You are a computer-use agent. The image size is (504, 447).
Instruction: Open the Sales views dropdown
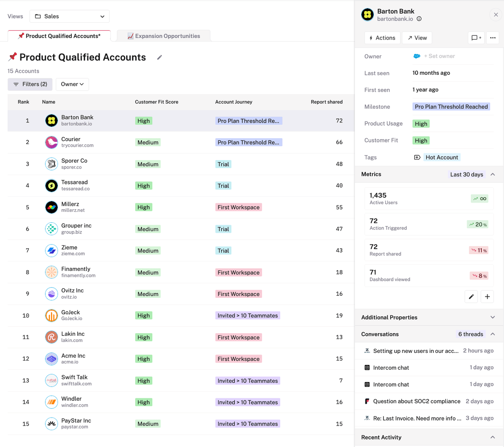tap(69, 16)
